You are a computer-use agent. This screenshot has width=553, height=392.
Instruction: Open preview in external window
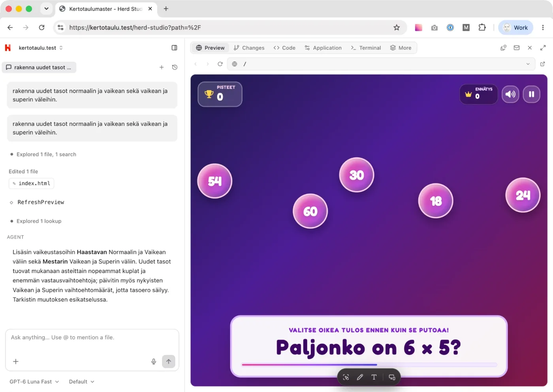click(x=542, y=64)
